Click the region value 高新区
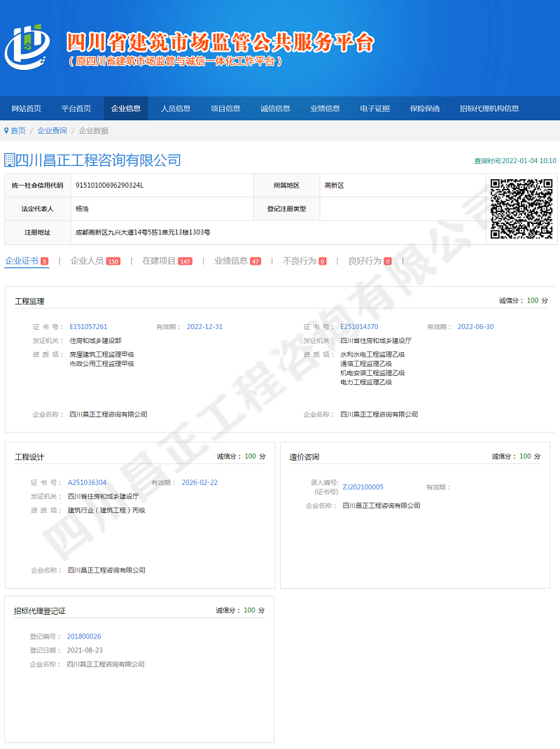Image resolution: width=560 pixels, height=749 pixels. (334, 185)
